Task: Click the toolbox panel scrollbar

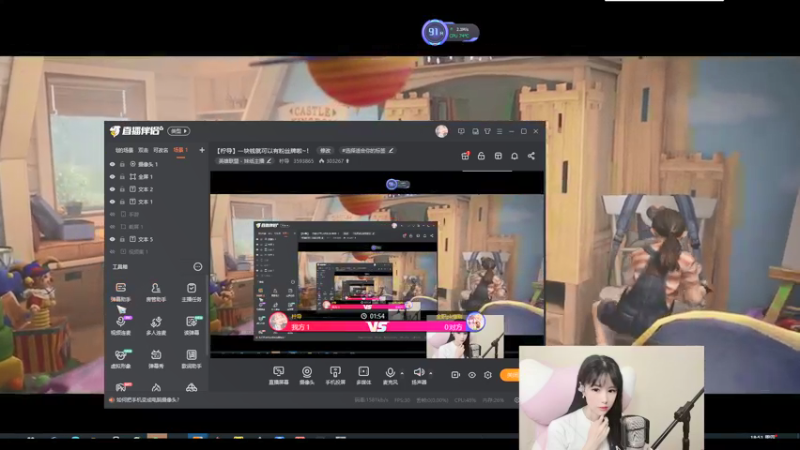Action: tap(207, 316)
